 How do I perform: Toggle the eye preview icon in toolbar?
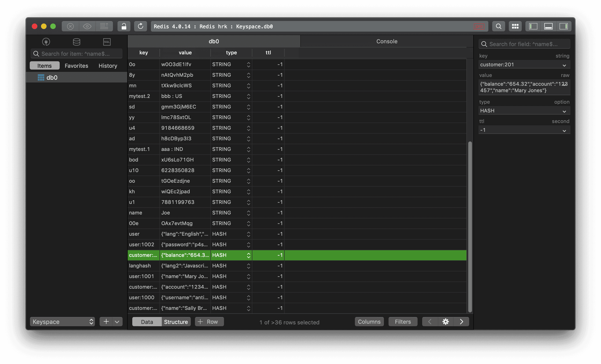pos(87,26)
